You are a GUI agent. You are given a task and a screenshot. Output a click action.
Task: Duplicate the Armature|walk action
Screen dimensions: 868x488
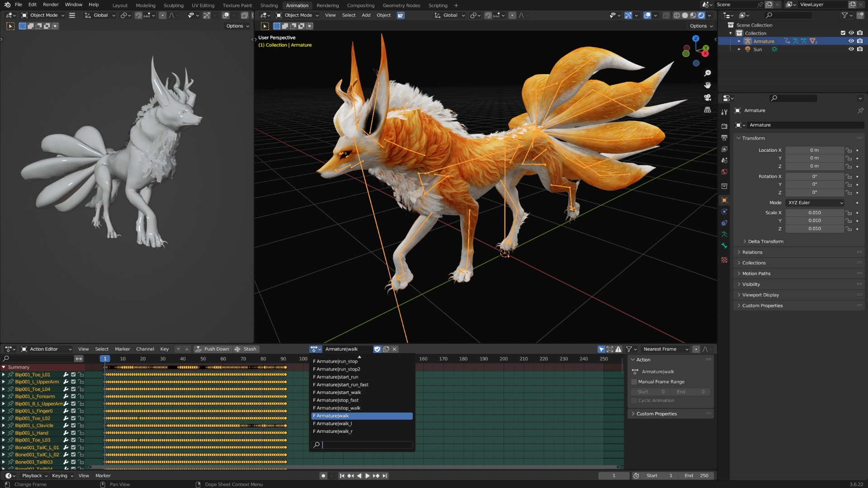pos(386,349)
